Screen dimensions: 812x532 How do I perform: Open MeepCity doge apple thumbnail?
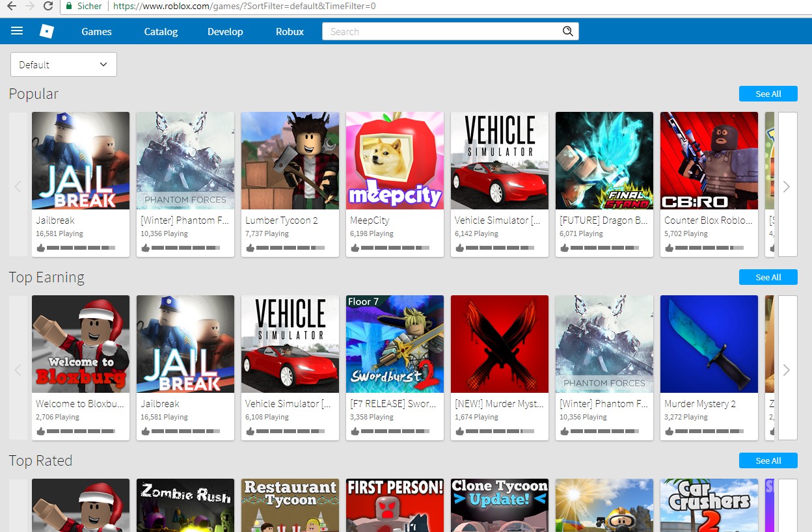[x=395, y=161]
